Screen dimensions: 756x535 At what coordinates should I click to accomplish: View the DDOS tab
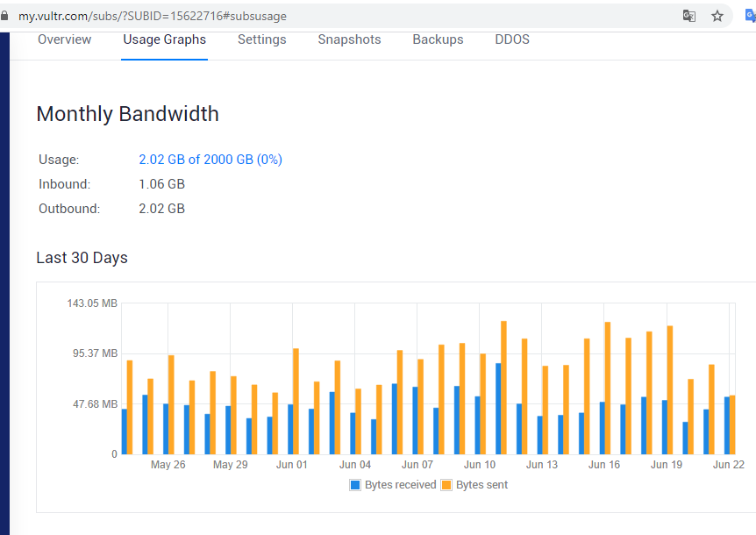(x=512, y=39)
